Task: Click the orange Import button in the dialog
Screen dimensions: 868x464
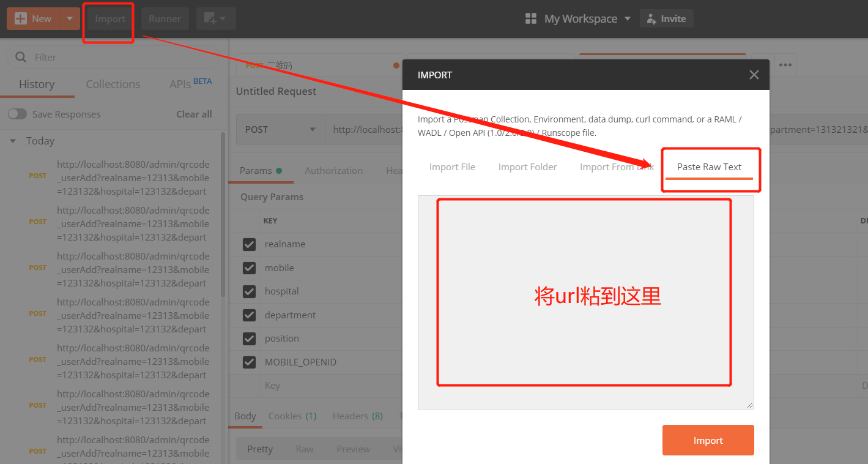Action: 708,440
